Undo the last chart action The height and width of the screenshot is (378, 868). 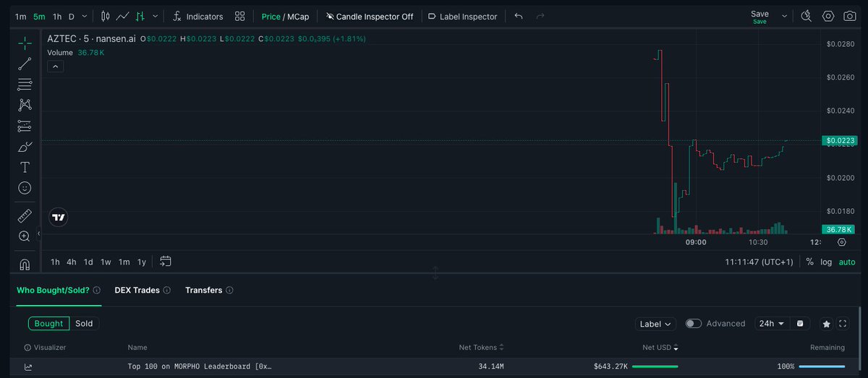coord(519,16)
